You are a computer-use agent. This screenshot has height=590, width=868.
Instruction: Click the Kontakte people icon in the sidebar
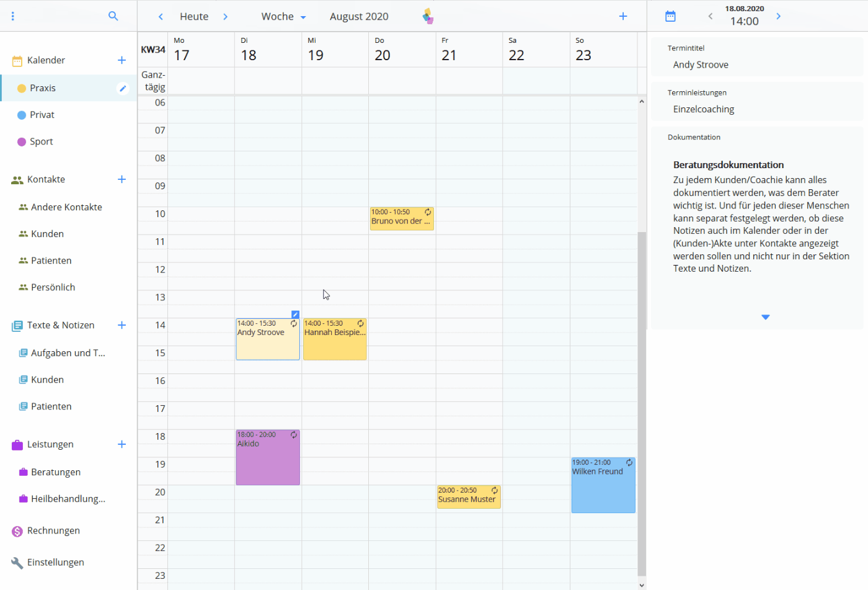pyautogui.click(x=16, y=179)
